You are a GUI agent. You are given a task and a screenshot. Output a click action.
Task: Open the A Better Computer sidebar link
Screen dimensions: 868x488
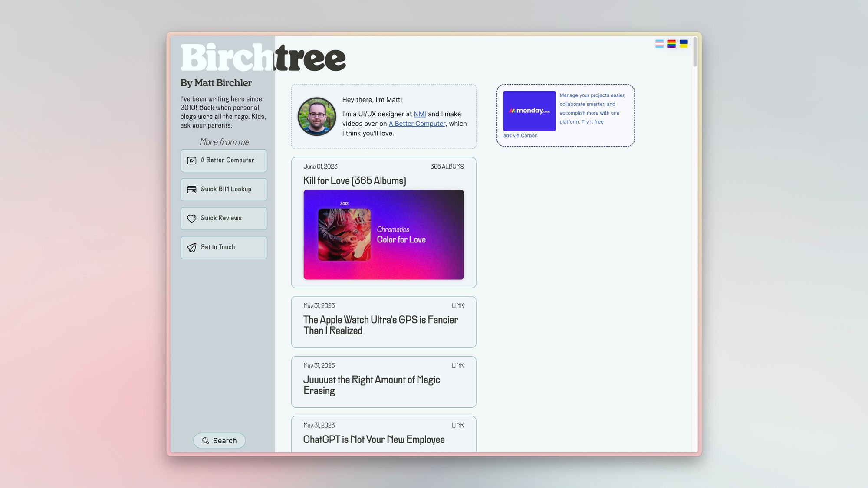[224, 160]
